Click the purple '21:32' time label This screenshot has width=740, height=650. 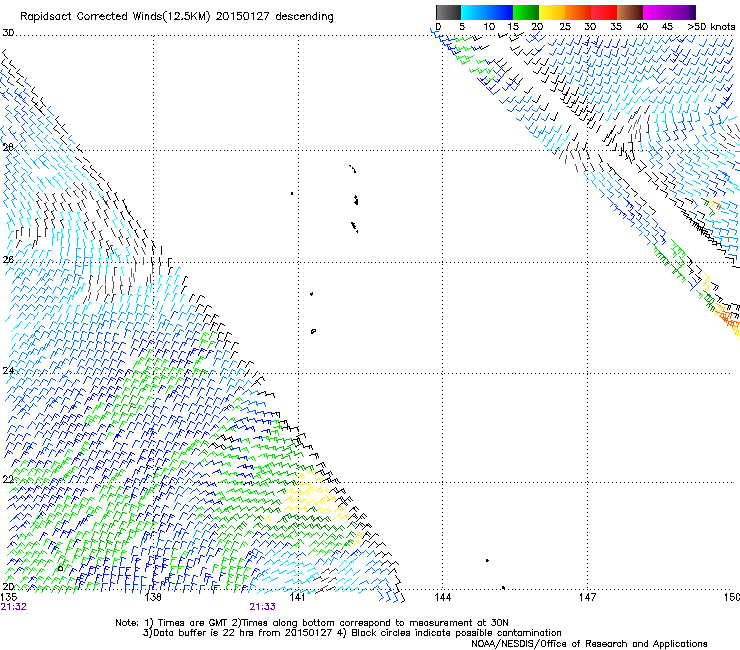(x=13, y=607)
